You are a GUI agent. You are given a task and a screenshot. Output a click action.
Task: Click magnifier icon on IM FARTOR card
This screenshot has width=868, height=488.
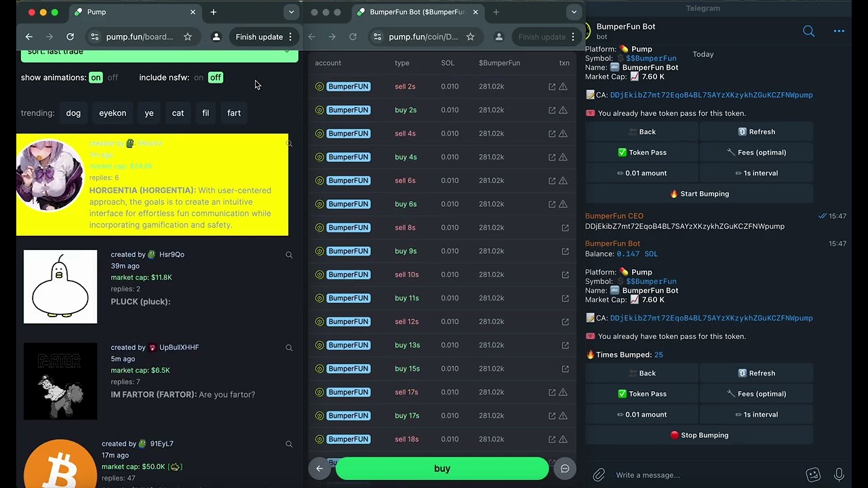pos(289,348)
